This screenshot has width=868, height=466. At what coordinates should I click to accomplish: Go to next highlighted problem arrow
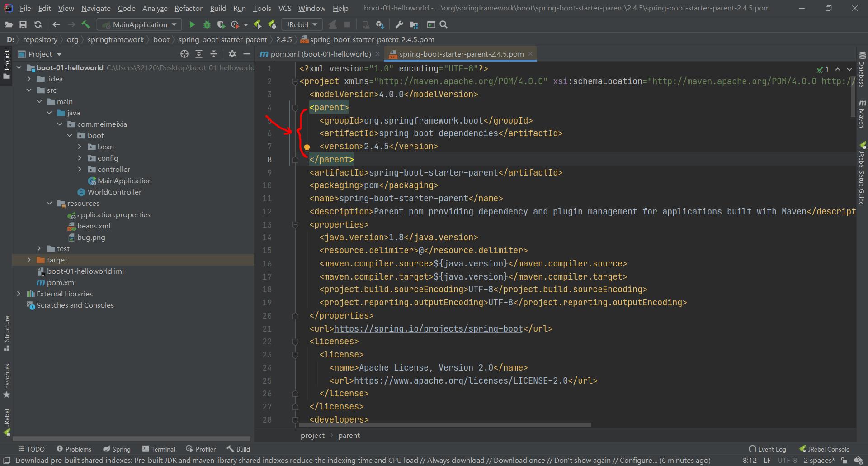849,69
